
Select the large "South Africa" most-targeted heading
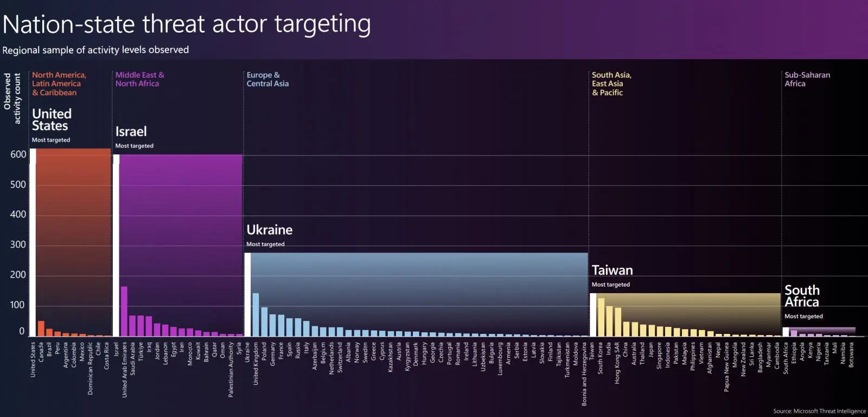[x=802, y=296]
